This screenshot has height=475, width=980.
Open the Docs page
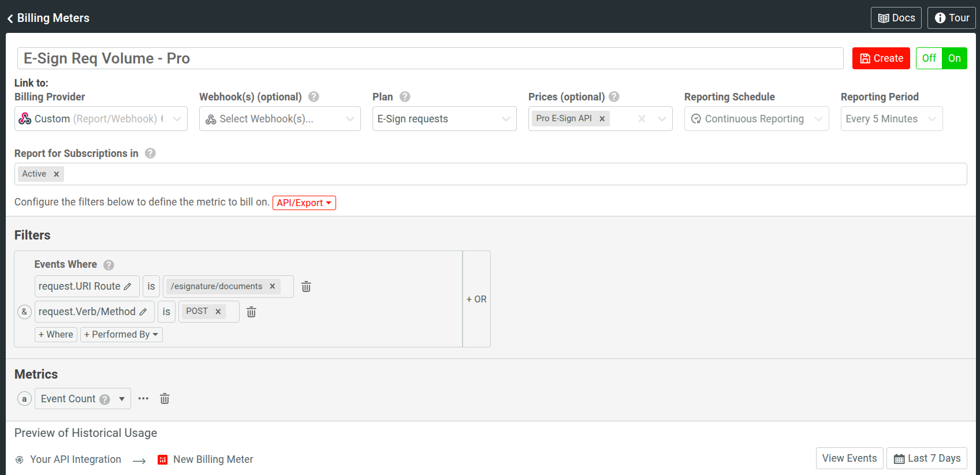896,18
